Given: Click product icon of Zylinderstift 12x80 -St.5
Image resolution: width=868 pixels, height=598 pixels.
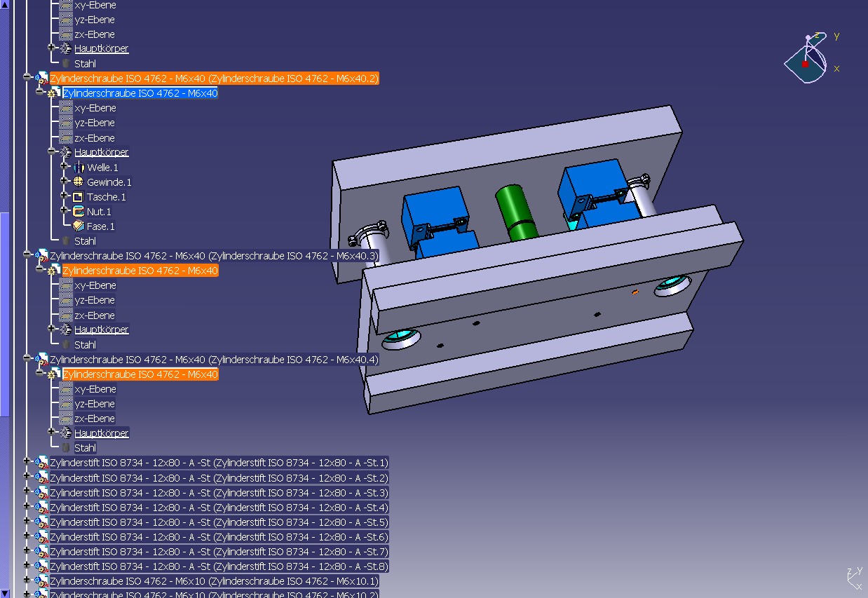Looking at the screenshot, I should click(41, 522).
